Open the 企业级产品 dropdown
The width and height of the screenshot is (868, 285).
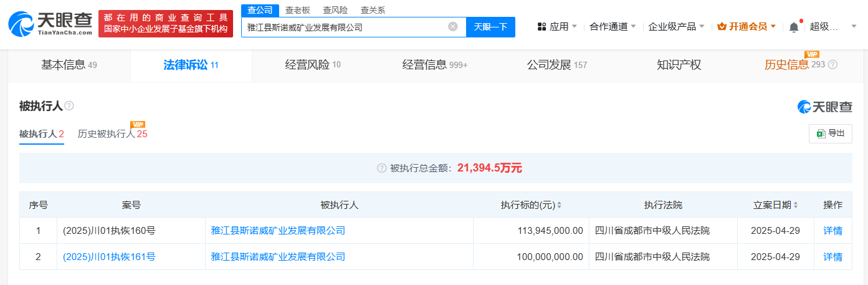pos(676,27)
